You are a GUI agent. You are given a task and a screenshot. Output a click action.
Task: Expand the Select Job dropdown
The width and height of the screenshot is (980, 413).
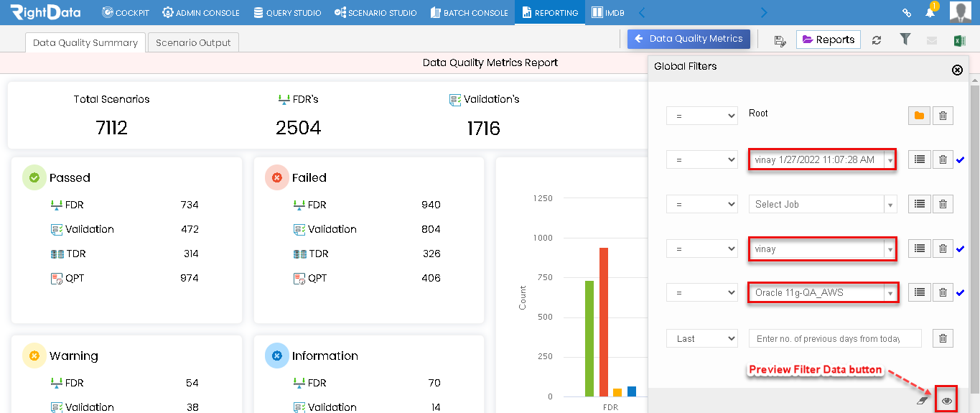[823, 204]
